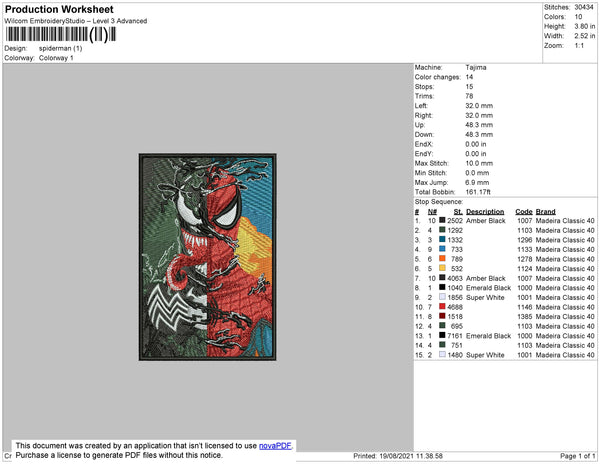Select the Spiderman Venom embroidery design preview

tap(207, 257)
